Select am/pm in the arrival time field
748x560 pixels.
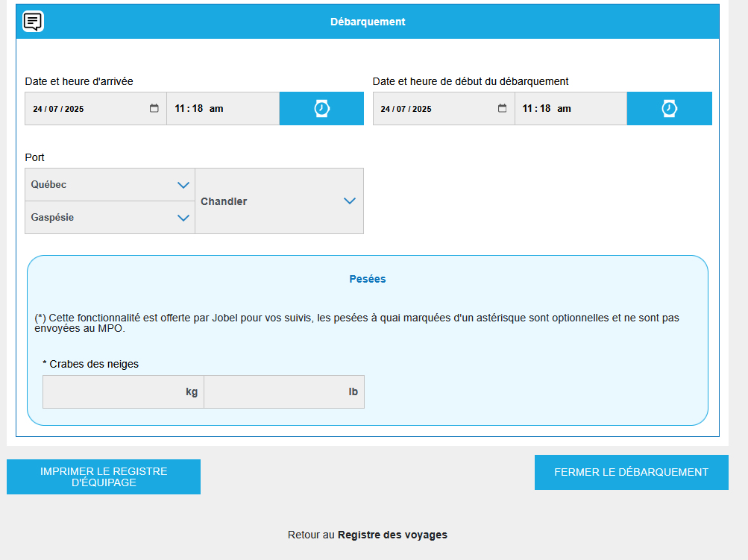pos(216,109)
